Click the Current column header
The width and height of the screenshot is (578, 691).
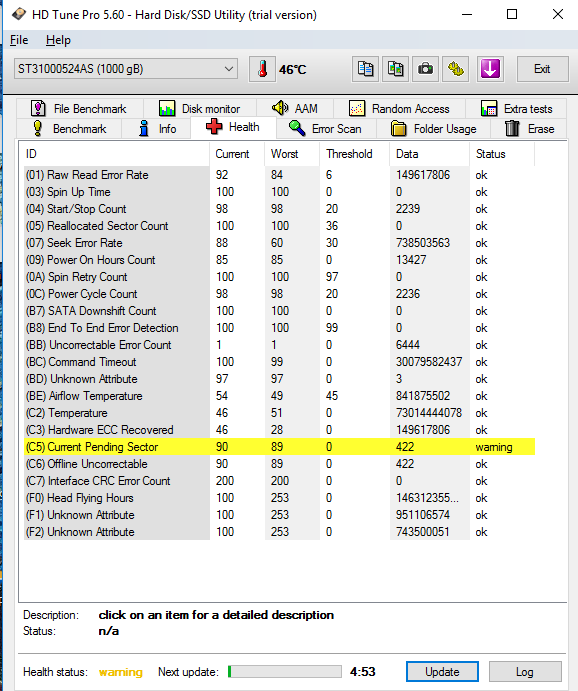[x=237, y=154]
